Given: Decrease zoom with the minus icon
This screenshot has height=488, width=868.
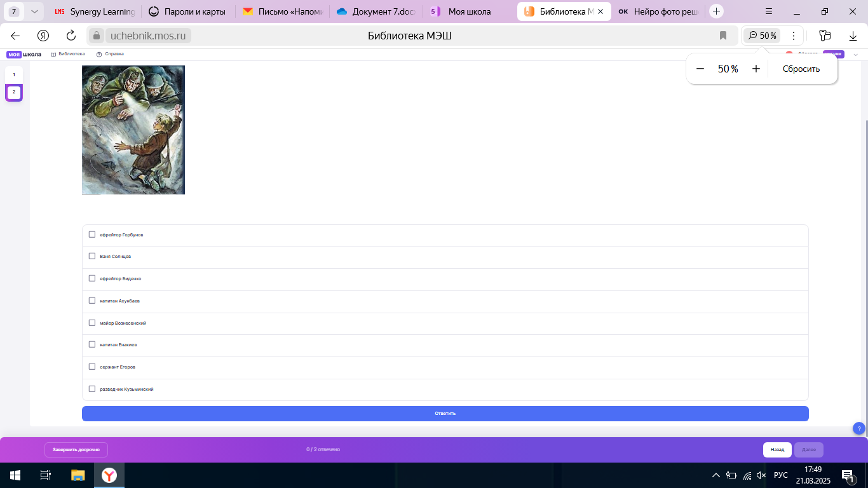Looking at the screenshot, I should [700, 69].
